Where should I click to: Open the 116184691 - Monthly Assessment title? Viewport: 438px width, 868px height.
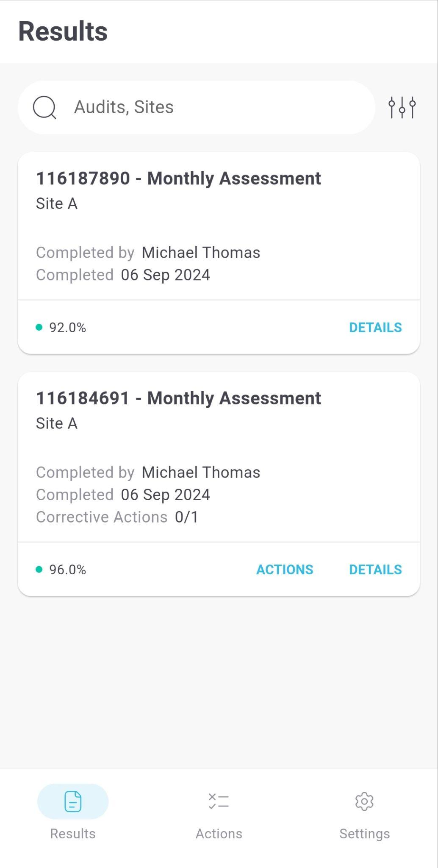click(178, 398)
